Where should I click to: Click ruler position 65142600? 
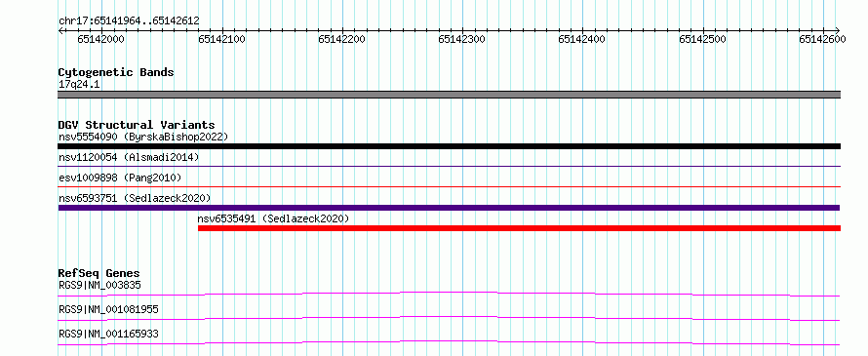pyautogui.click(x=822, y=39)
